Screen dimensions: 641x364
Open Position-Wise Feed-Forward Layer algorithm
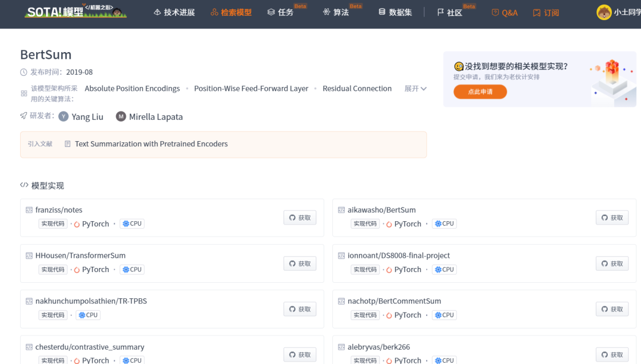tap(251, 89)
